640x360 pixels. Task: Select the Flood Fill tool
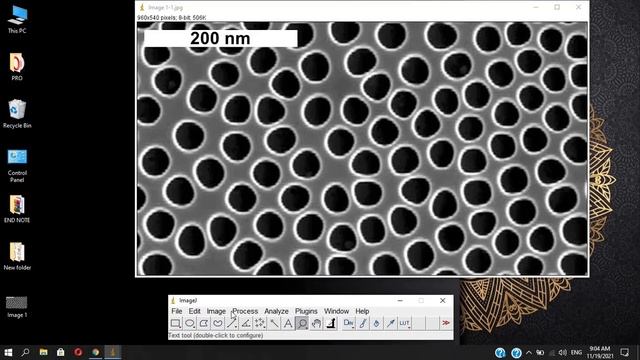pyautogui.click(x=376, y=323)
